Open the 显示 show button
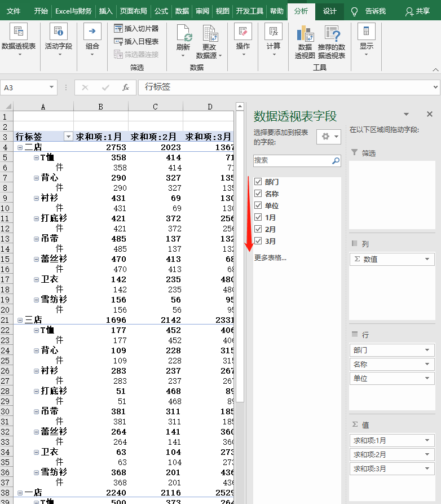441x504 pixels. 367,40
